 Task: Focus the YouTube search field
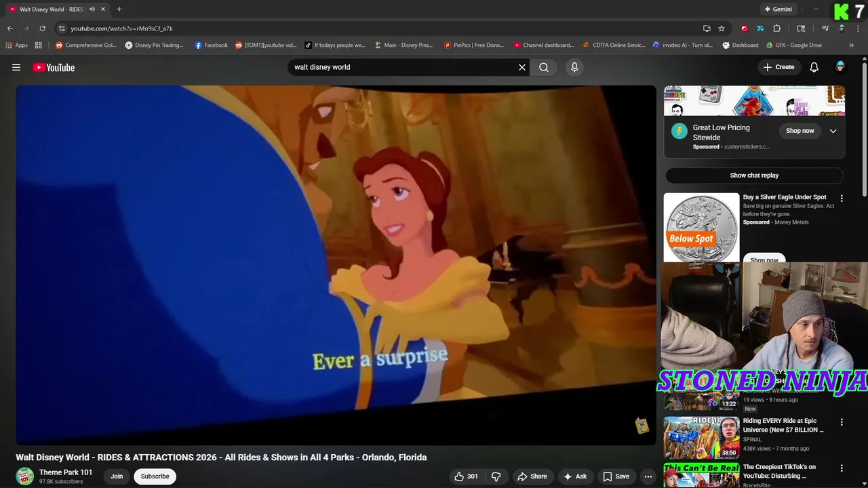[403, 67]
